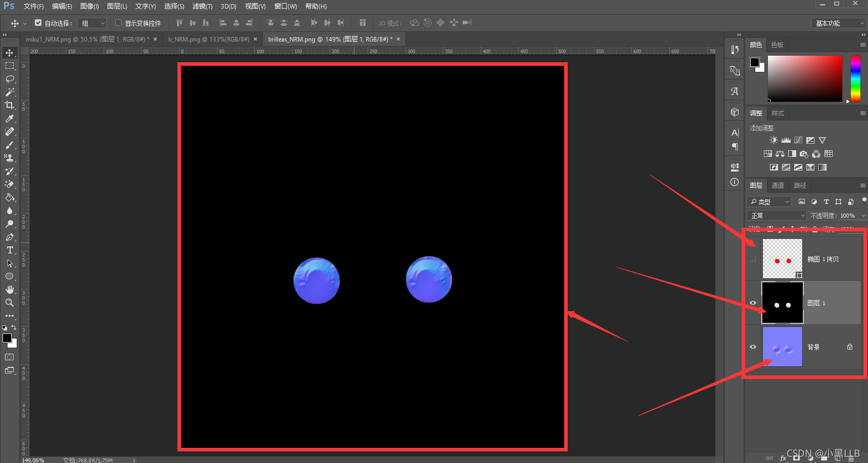Viewport: 868px width, 463px height.
Task: Open the opacity 100% dropdown arrow
Action: (863, 216)
